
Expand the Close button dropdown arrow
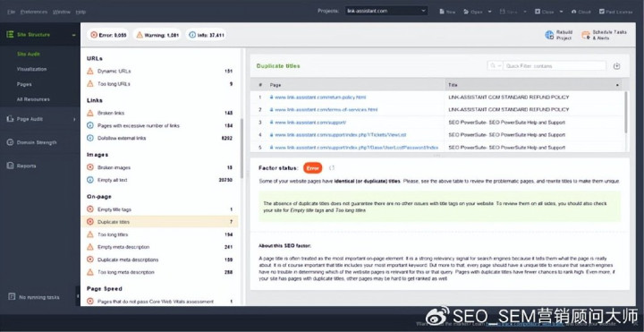561,12
